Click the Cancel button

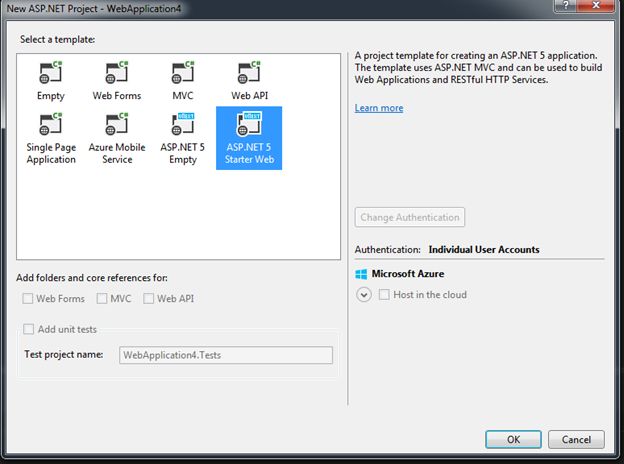[x=576, y=439]
